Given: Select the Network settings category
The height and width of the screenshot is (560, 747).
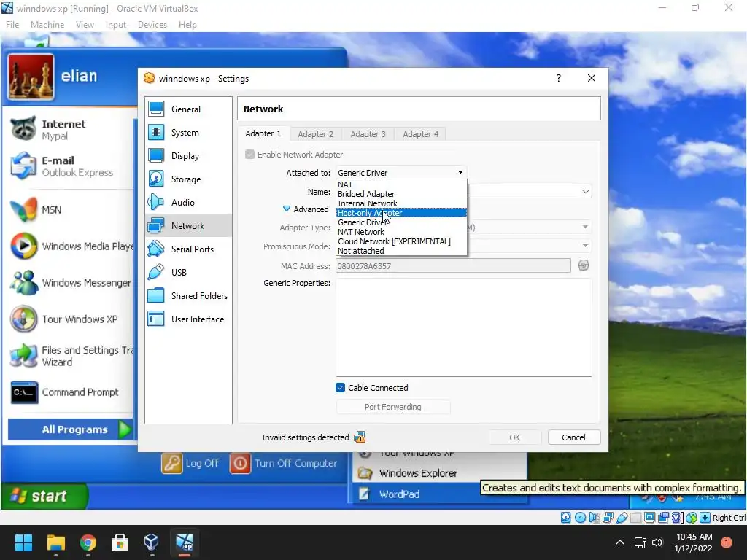Looking at the screenshot, I should [x=188, y=226].
